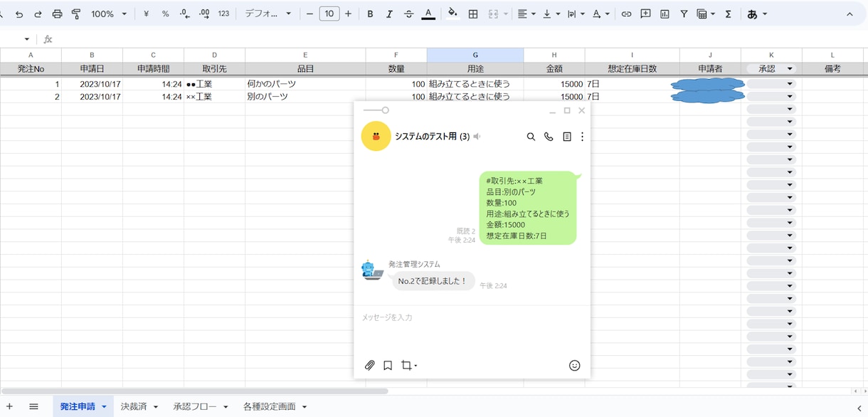Open the chat notes icon
Viewport: 868px width, 417px height.
click(x=567, y=137)
